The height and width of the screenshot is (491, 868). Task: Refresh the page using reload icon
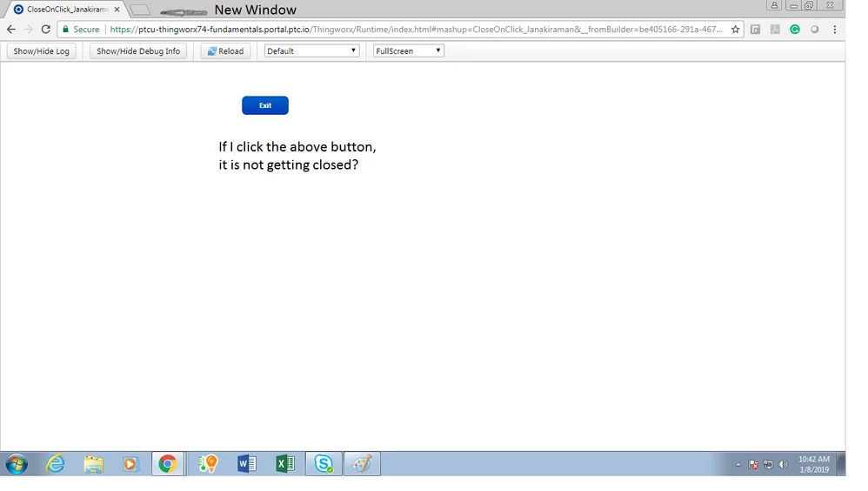tap(46, 30)
